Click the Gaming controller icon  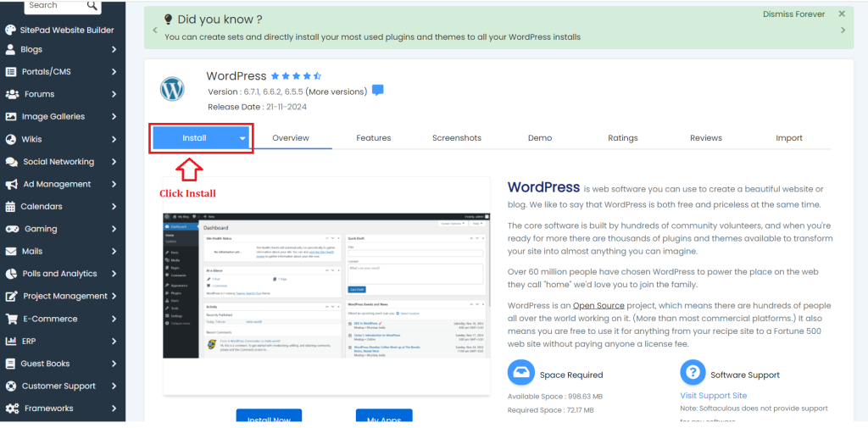click(x=12, y=229)
